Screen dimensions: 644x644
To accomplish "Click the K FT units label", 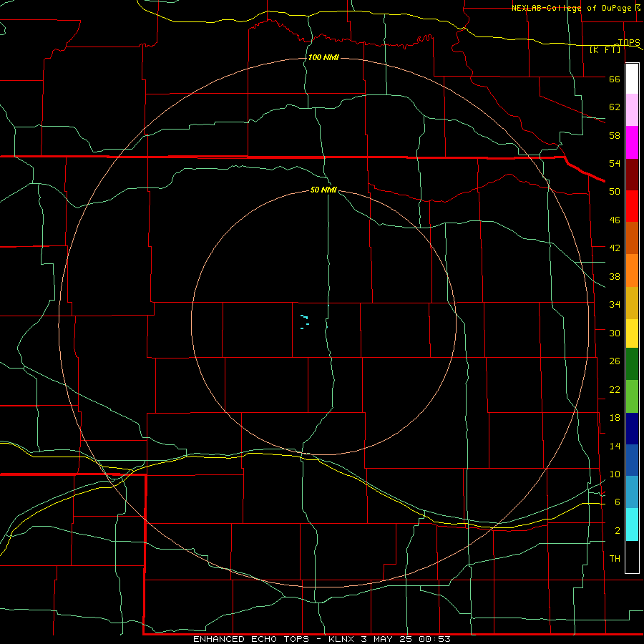I will (x=605, y=49).
